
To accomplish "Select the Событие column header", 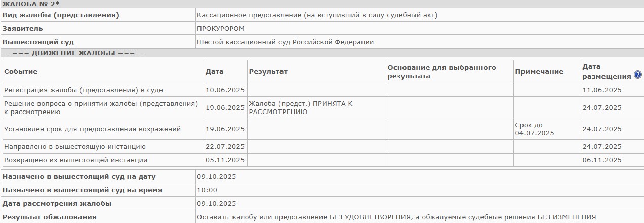I will pos(21,72).
